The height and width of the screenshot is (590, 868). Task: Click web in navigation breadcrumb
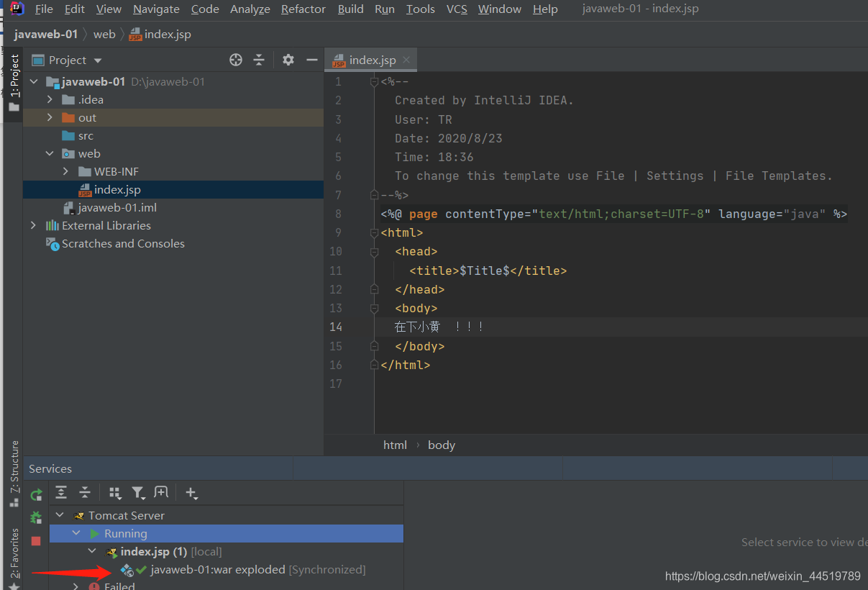point(104,35)
